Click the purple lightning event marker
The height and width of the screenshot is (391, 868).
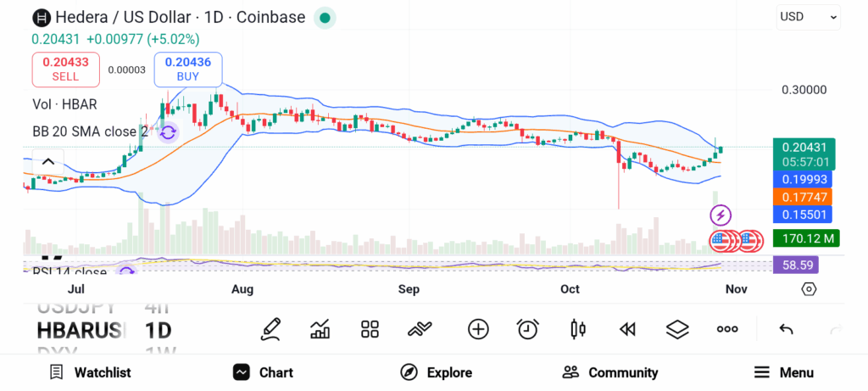tap(721, 215)
